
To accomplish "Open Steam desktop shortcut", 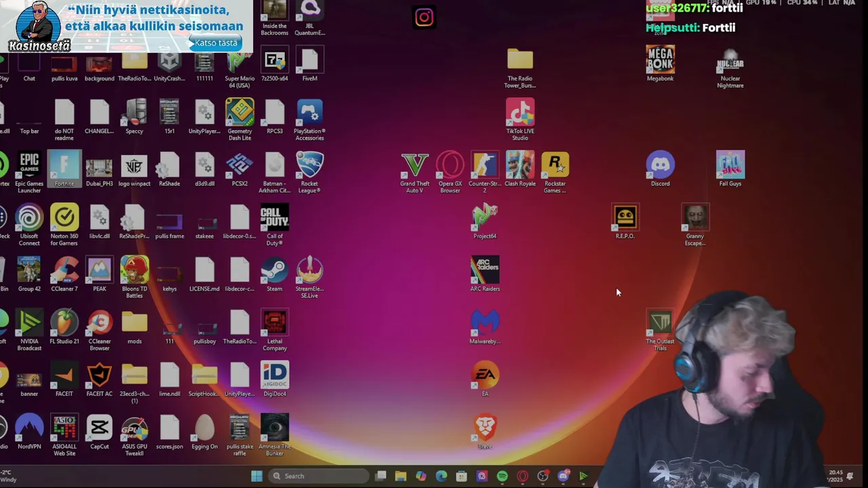I will pyautogui.click(x=275, y=274).
